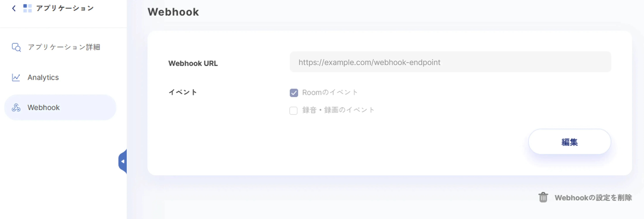This screenshot has width=644, height=219.
Task: Click the アプリケーション詳細 magnifier icon
Action: (x=16, y=47)
